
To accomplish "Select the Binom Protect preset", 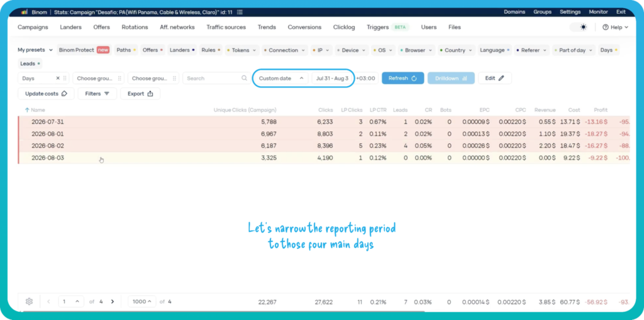I will pos(84,50).
